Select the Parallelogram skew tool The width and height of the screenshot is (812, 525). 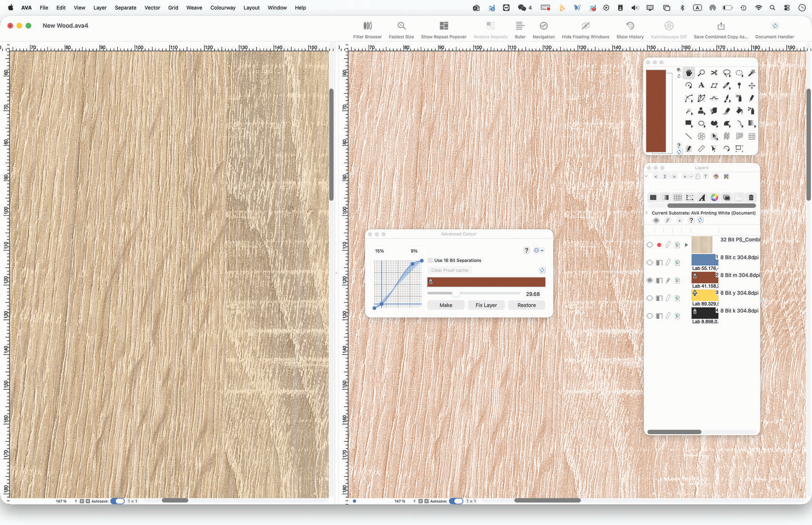[714, 85]
